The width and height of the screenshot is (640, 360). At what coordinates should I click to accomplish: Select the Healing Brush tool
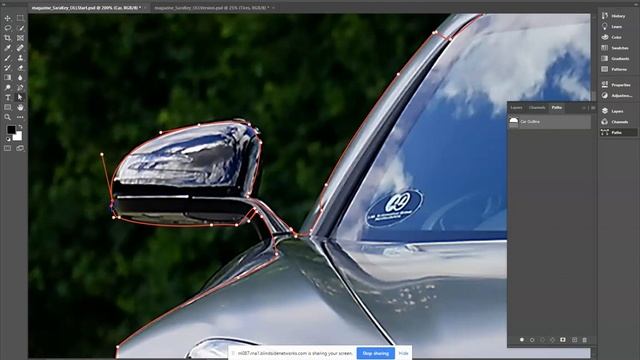[20, 48]
